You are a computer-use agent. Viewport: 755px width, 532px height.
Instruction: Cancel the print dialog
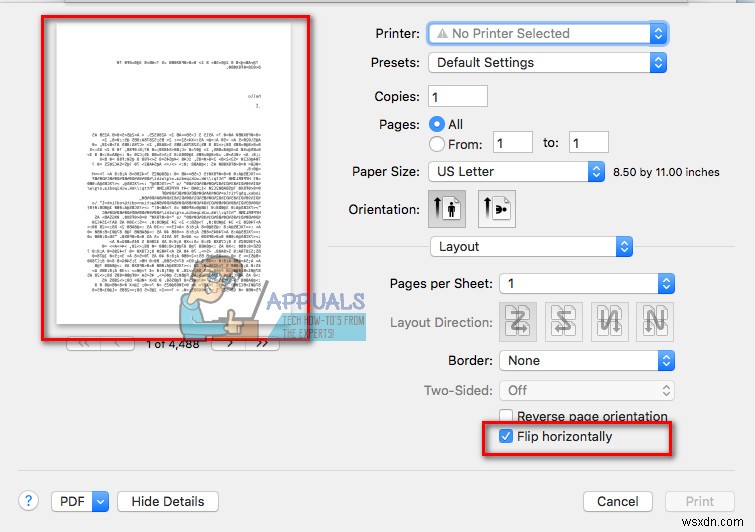point(617,502)
